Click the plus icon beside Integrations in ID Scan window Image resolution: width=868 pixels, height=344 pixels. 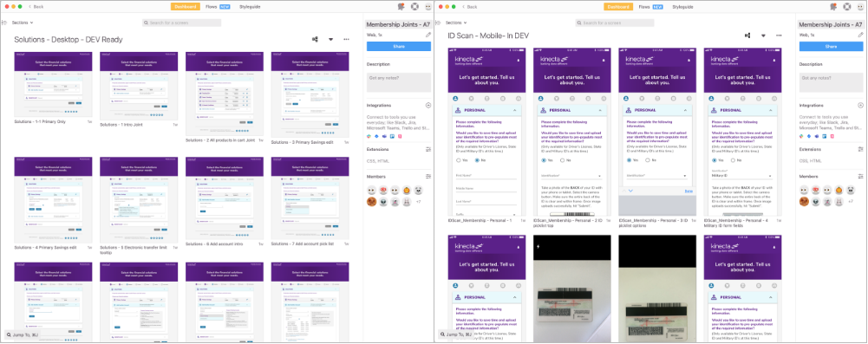860,105
